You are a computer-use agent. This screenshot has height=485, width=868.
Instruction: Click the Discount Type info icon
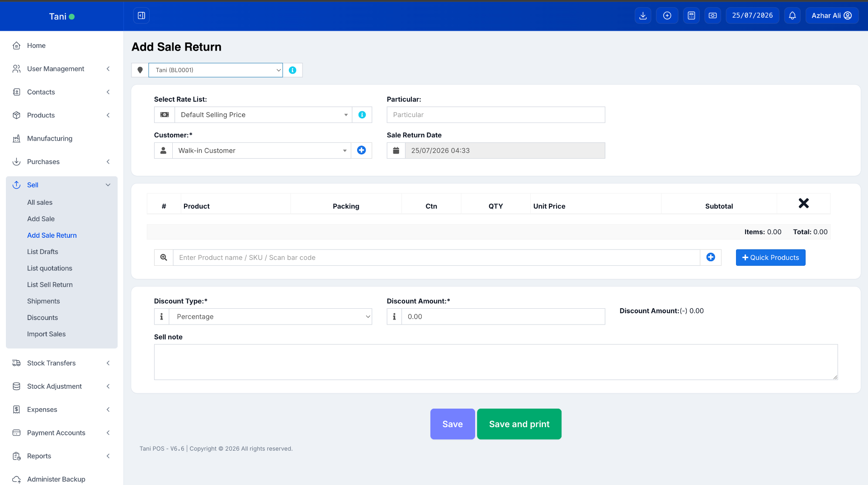(161, 317)
